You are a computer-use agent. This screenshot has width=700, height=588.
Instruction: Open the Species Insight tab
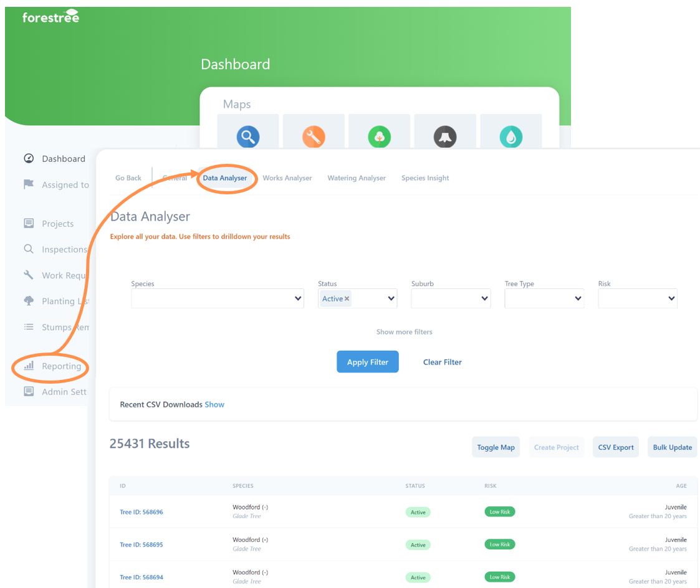click(425, 178)
